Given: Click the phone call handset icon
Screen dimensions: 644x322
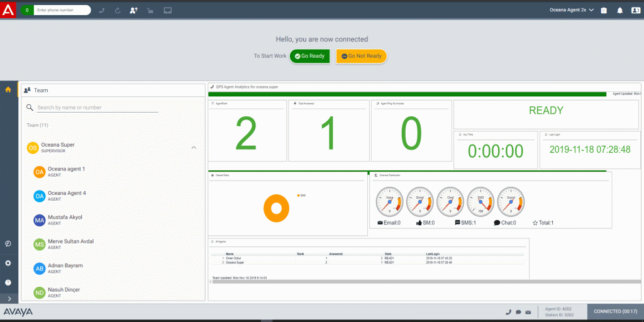Looking at the screenshot, I should click(102, 11).
